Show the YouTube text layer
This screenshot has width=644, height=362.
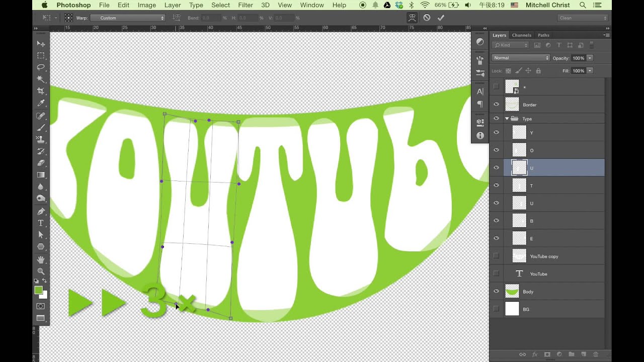pos(496,274)
